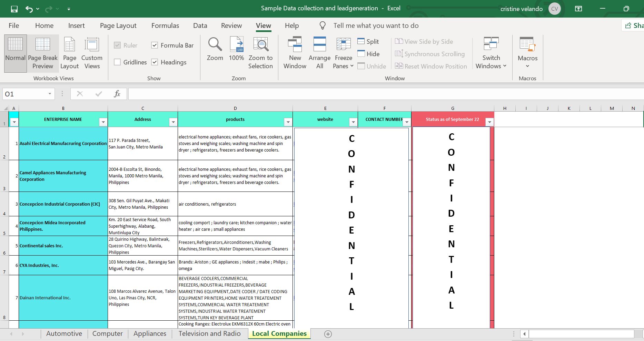Image resolution: width=644 pixels, height=341 pixels.
Task: Select the Asahi Electrical Manufacruring Corporation cell
Action: pos(63,144)
